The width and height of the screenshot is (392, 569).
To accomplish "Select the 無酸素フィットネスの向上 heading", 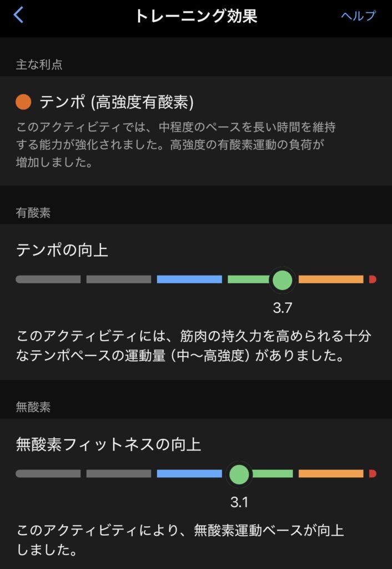I will [x=109, y=445].
